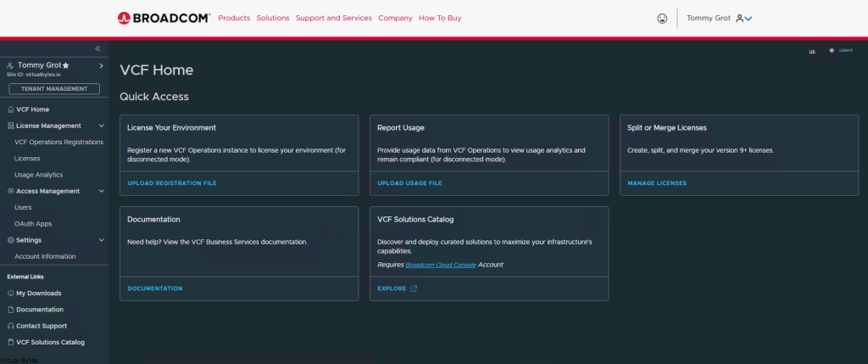Open the Account Information page
868x364 pixels.
point(45,256)
